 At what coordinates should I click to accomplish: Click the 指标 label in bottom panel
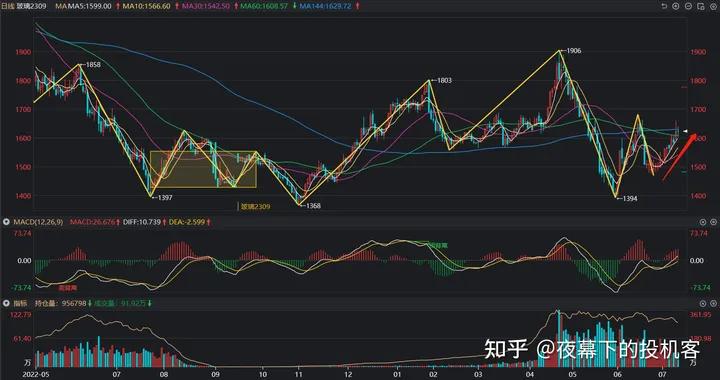point(20,303)
